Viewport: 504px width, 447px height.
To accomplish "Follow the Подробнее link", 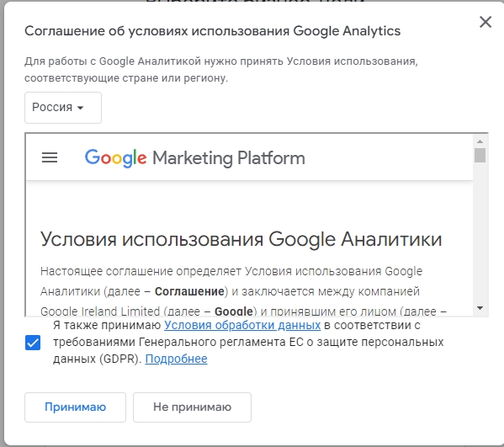I will coord(176,359).
